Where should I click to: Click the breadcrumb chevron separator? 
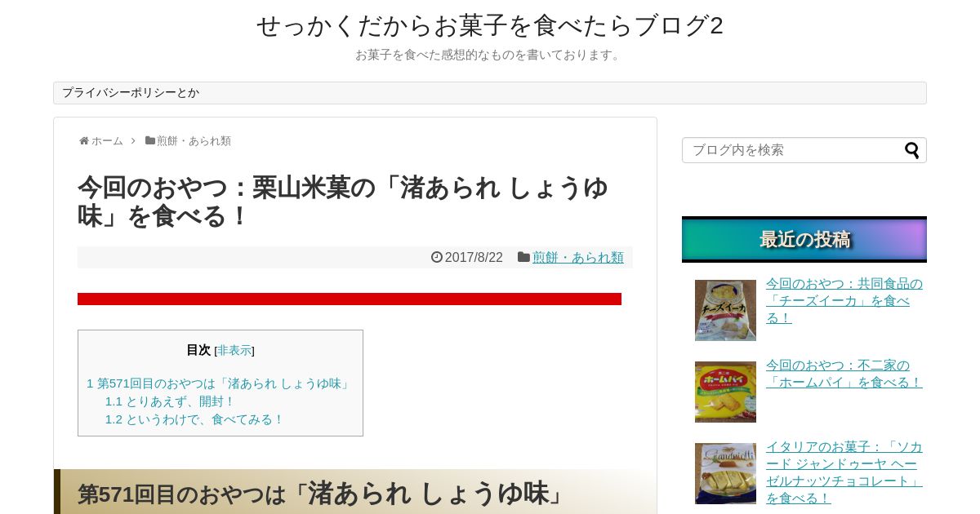(x=133, y=140)
